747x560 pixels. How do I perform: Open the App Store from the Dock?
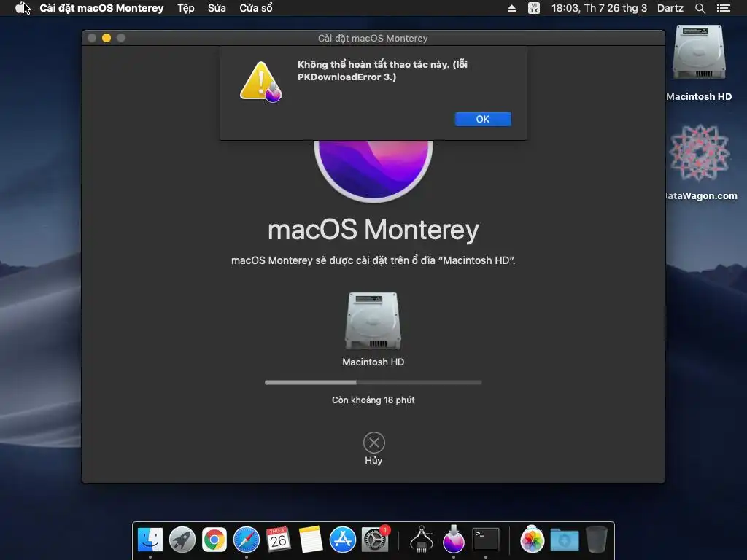pyautogui.click(x=343, y=540)
